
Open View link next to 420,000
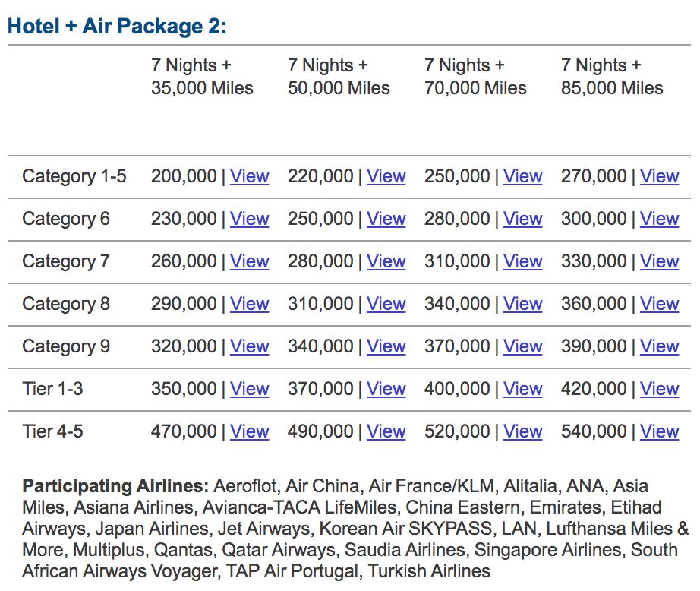[659, 389]
